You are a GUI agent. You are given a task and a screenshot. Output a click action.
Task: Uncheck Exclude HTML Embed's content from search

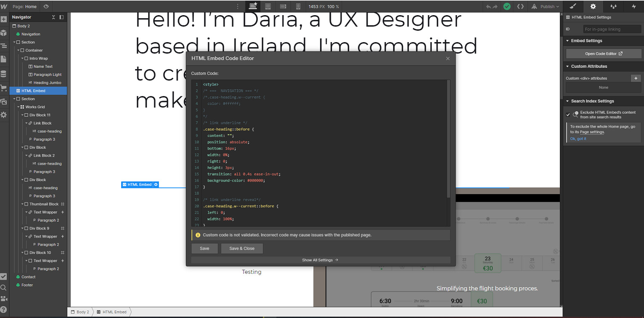(x=568, y=114)
